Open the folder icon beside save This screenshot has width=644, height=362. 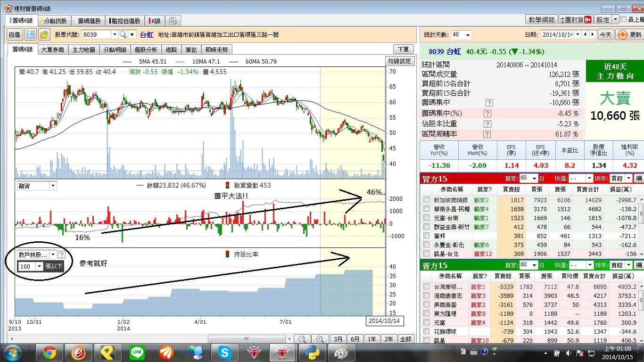tap(44, 34)
